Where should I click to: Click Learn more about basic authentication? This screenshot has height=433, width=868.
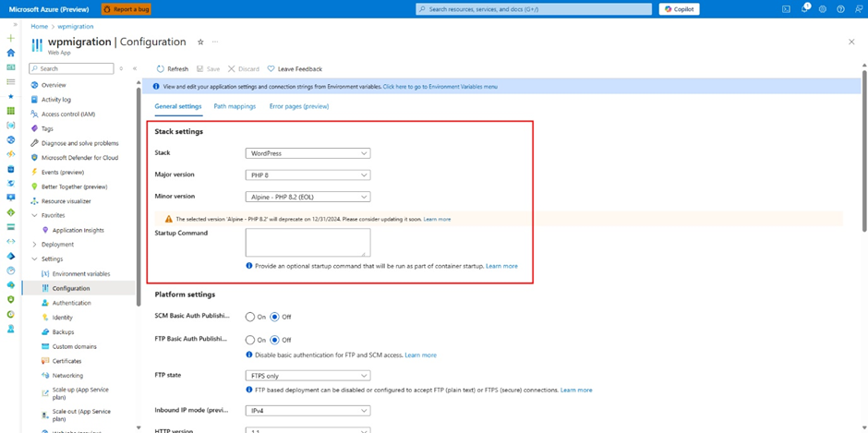pyautogui.click(x=421, y=355)
